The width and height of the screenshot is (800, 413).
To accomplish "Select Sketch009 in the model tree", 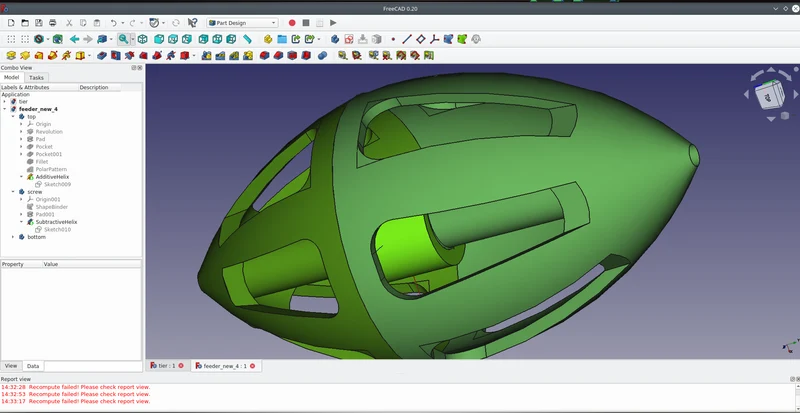I will point(57,184).
